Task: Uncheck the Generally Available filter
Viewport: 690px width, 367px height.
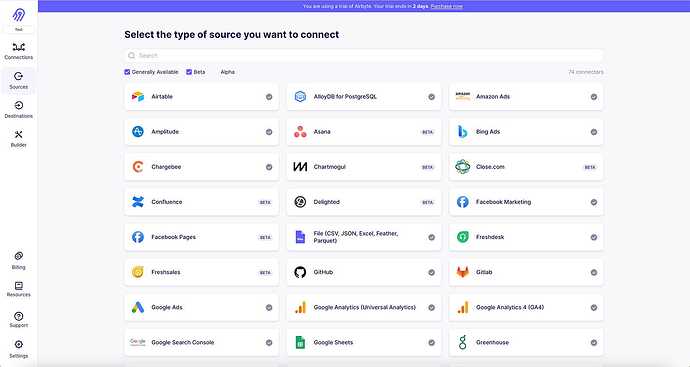Action: [127, 72]
